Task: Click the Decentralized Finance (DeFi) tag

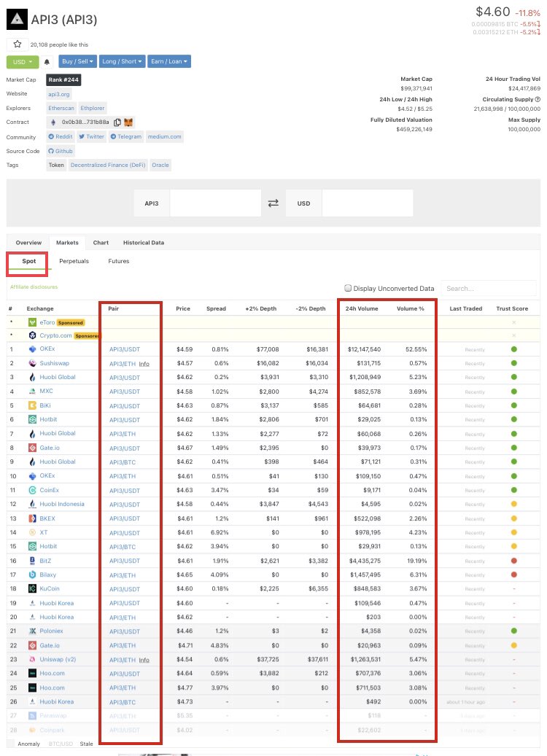Action: [108, 165]
